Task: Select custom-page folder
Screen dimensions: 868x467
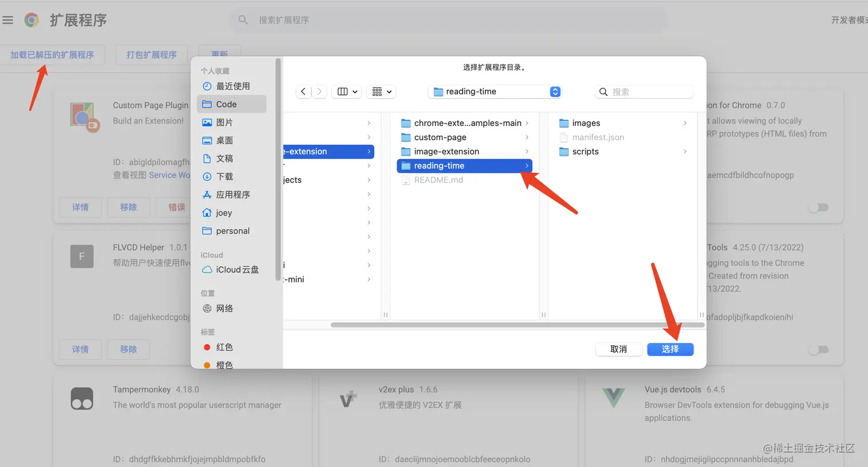Action: tap(464, 137)
